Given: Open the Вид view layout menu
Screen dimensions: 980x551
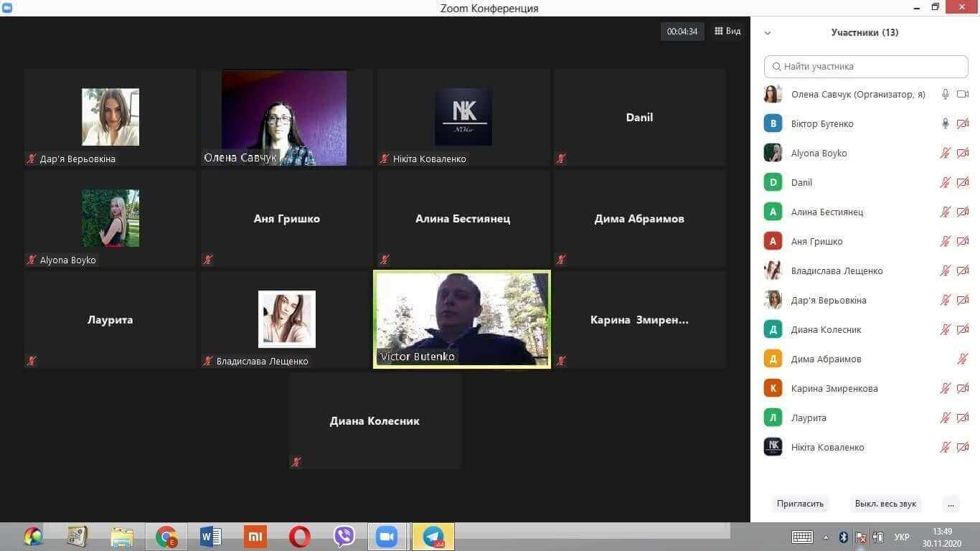Looking at the screenshot, I should [x=727, y=32].
